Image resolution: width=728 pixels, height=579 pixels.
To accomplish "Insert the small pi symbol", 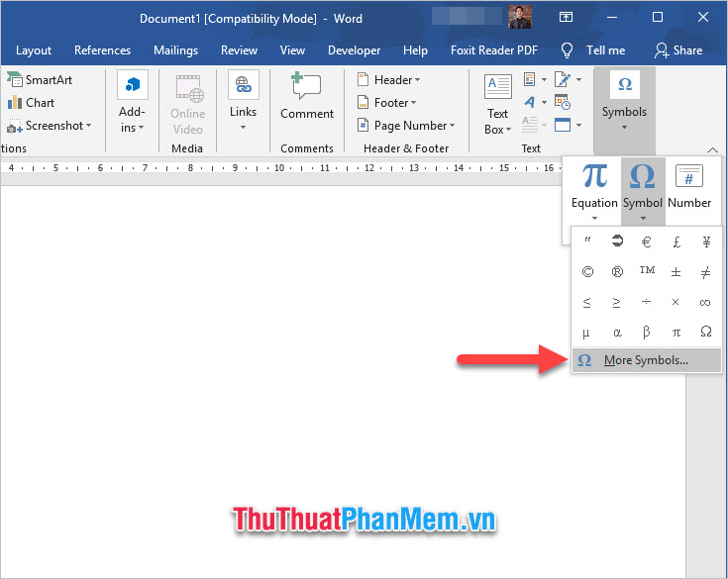I will click(x=676, y=333).
